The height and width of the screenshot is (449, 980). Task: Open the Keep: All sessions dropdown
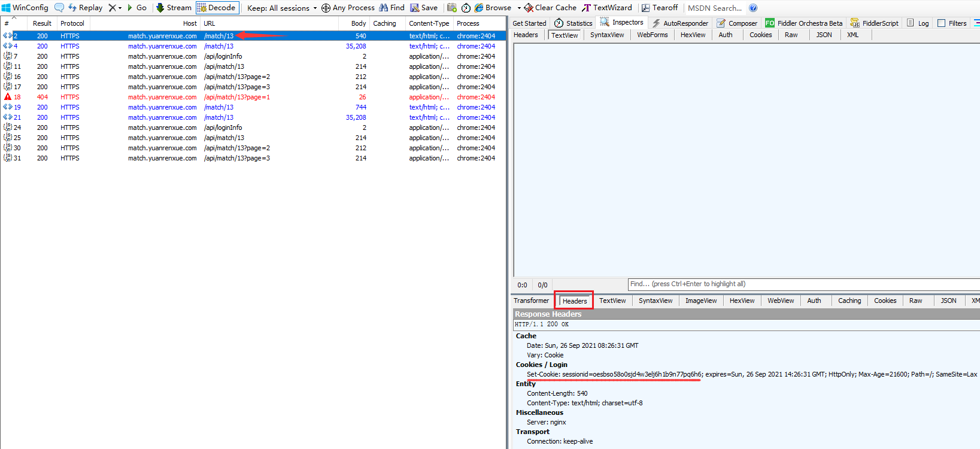(x=281, y=8)
